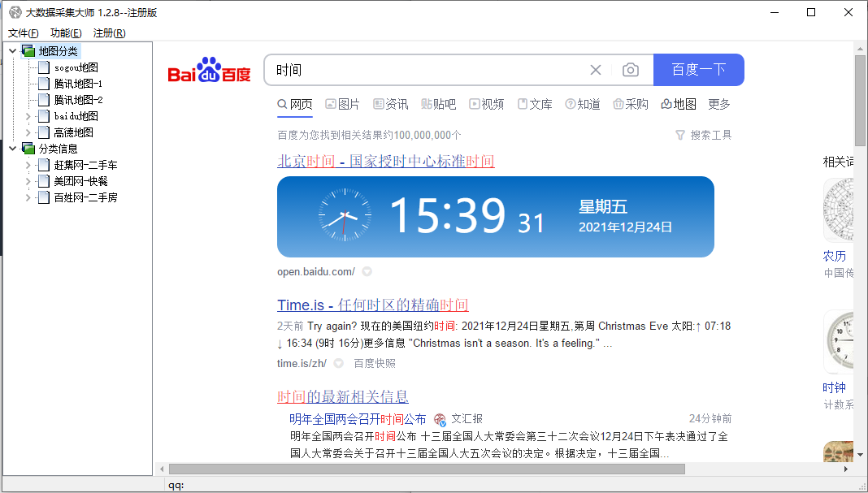Expand the baidu地图 tree node

click(28, 116)
